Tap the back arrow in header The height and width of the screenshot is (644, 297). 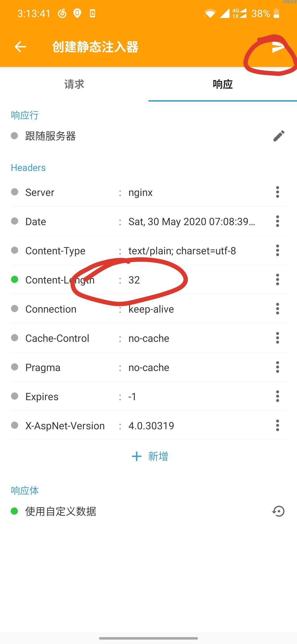[20, 47]
